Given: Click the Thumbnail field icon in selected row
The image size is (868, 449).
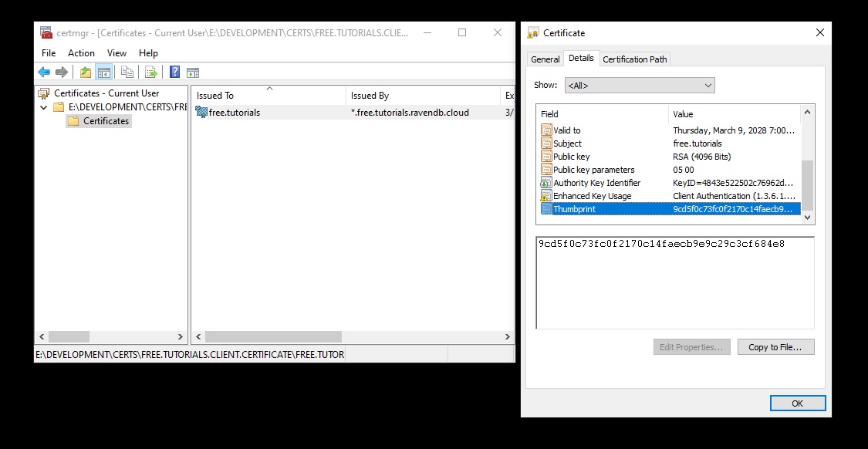Looking at the screenshot, I should (546, 209).
